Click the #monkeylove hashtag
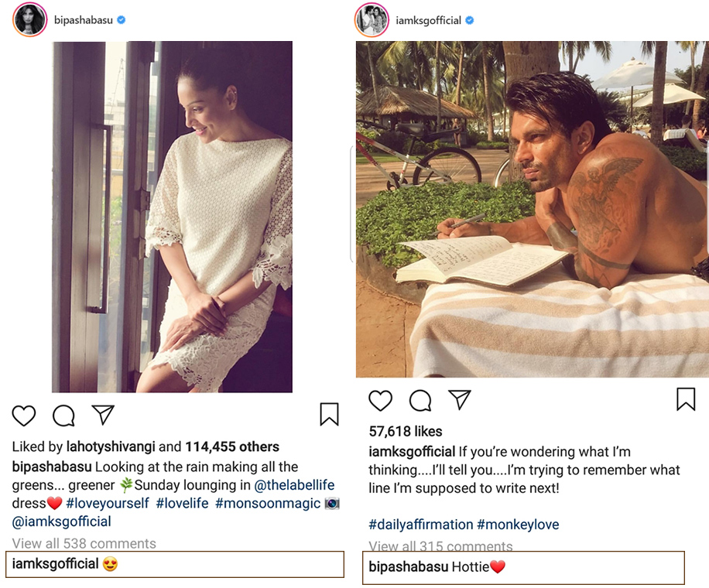 click(x=518, y=525)
